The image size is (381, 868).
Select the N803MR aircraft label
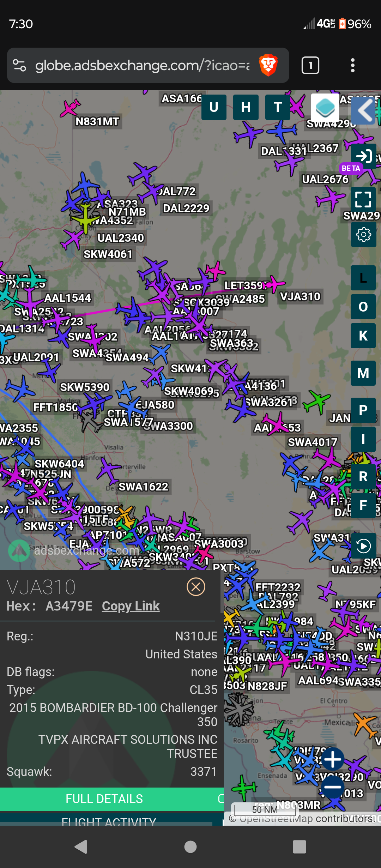(298, 805)
